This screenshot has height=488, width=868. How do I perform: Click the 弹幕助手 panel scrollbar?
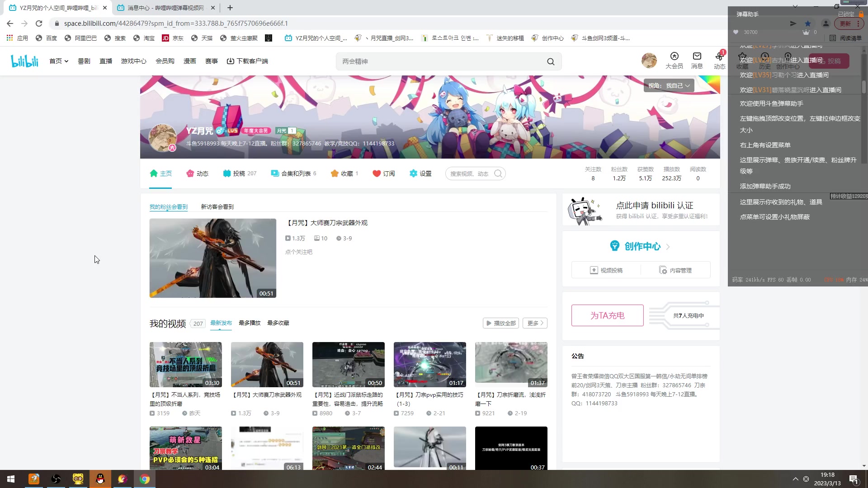(x=863, y=86)
